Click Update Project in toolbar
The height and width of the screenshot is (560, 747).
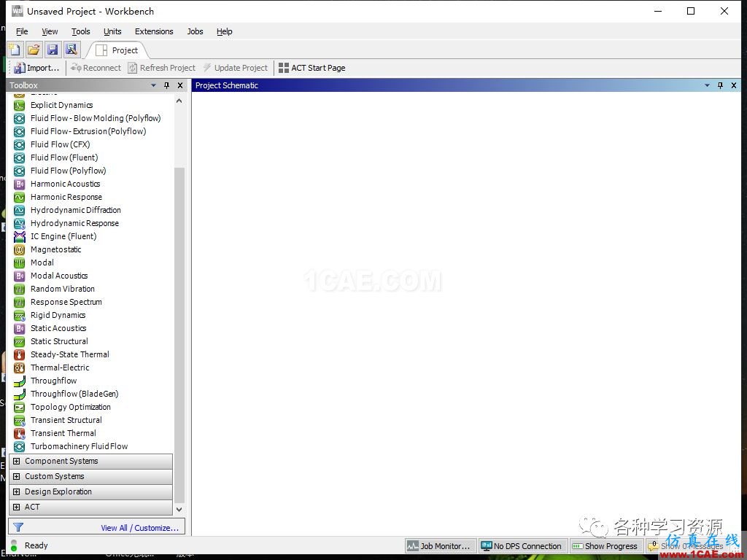click(x=236, y=68)
